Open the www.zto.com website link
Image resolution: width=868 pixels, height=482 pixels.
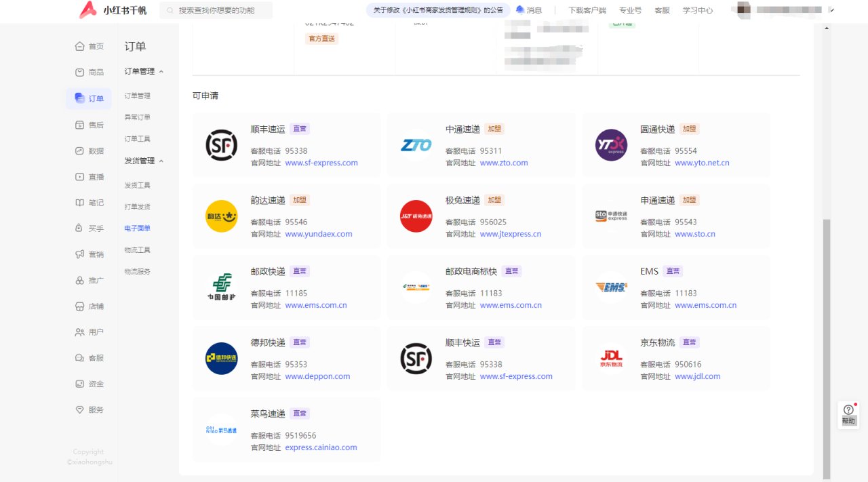(x=504, y=163)
